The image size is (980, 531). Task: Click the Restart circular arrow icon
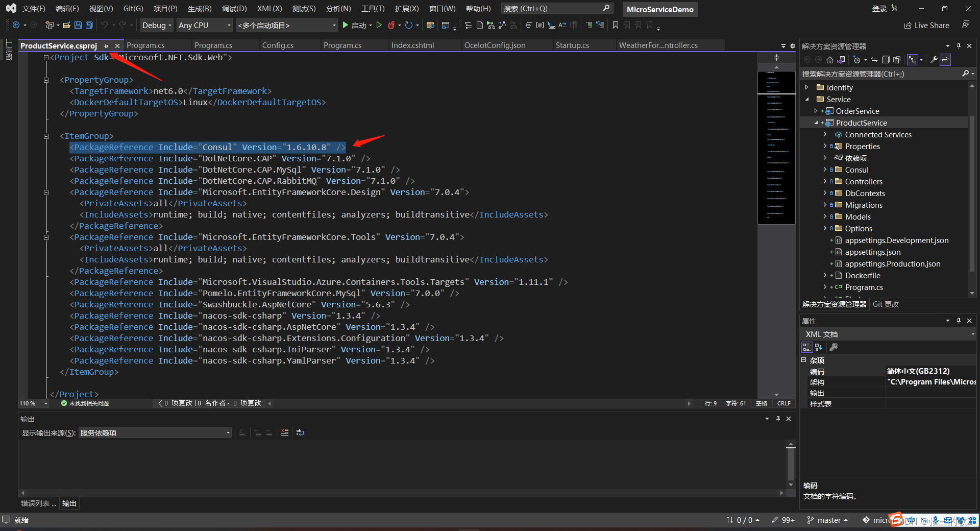tap(409, 25)
